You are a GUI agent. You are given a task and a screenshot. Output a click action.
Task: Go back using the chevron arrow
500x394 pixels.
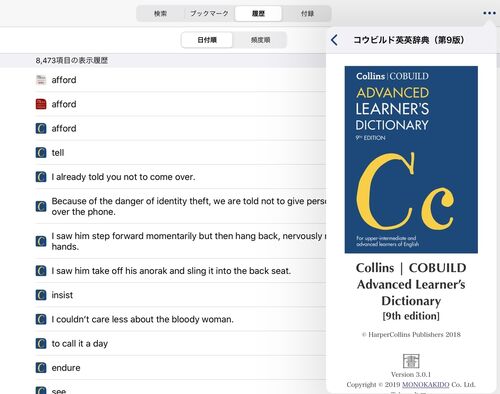coord(334,40)
